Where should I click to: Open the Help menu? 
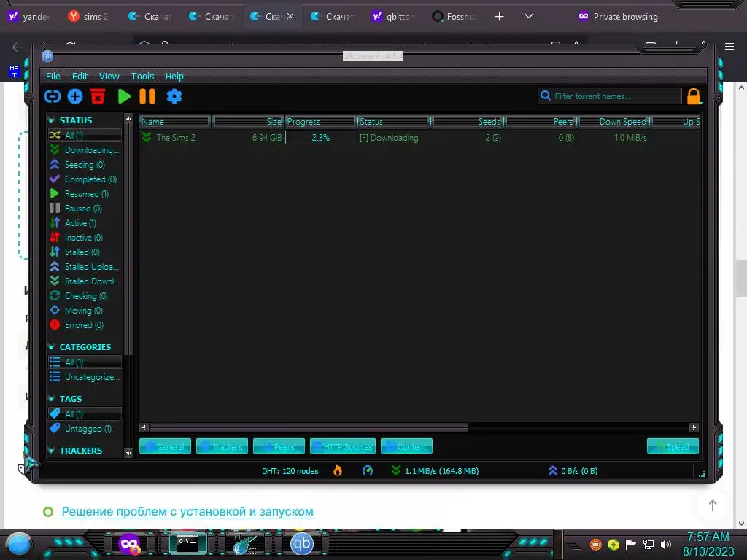click(174, 76)
